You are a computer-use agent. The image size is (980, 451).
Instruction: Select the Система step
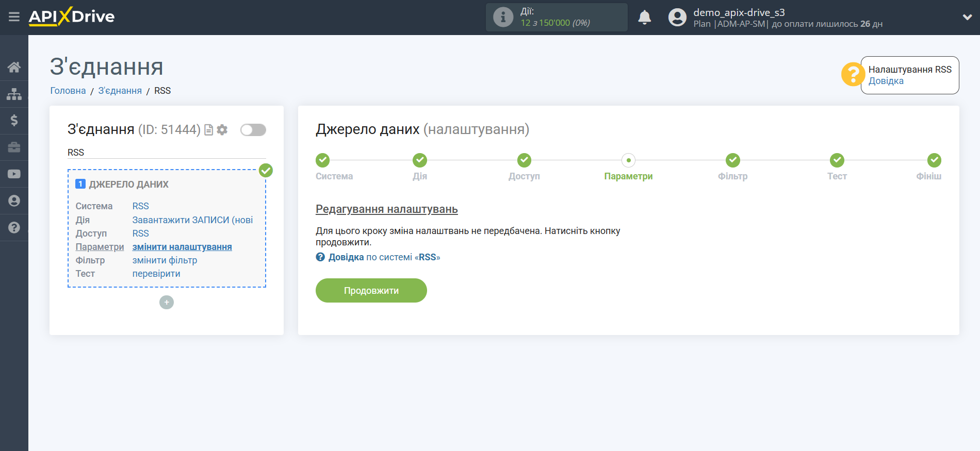pyautogui.click(x=334, y=176)
